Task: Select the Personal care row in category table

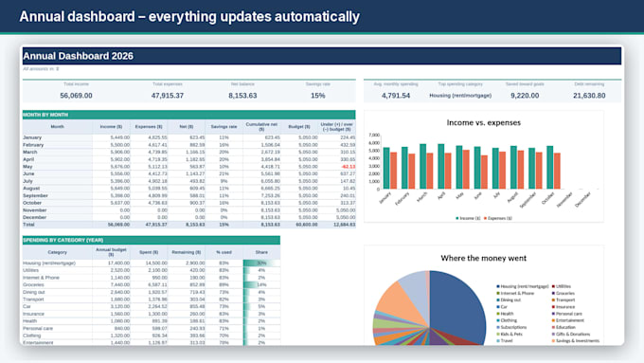Action: click(152, 328)
